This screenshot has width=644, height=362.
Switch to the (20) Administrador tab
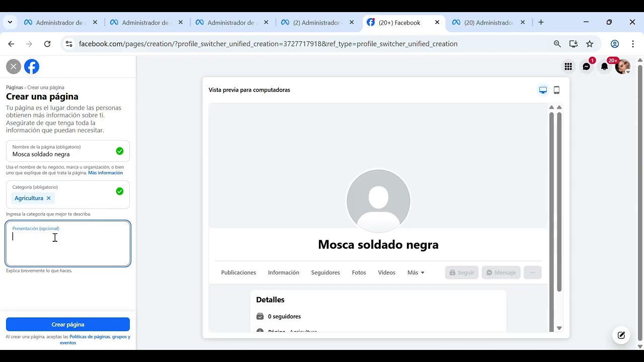click(489, 23)
